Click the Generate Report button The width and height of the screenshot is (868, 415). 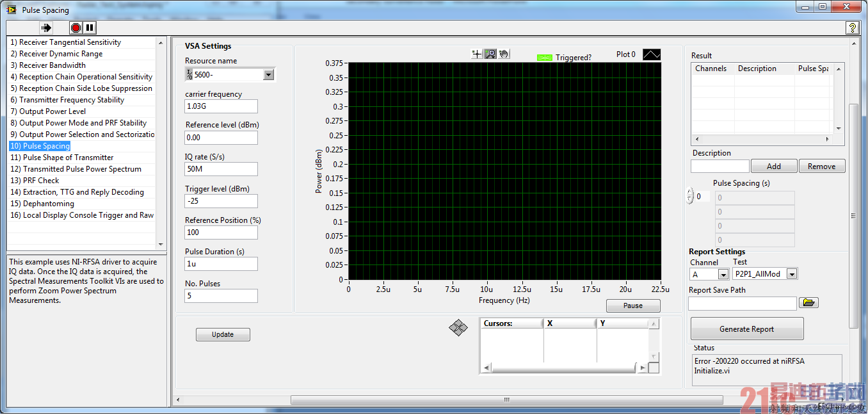[x=747, y=329]
